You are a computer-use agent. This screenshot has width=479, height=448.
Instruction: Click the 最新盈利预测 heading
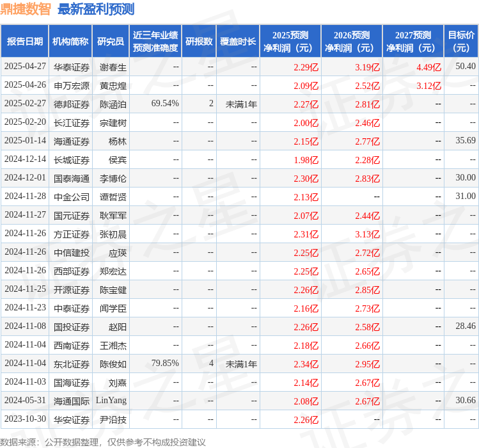pos(96,9)
